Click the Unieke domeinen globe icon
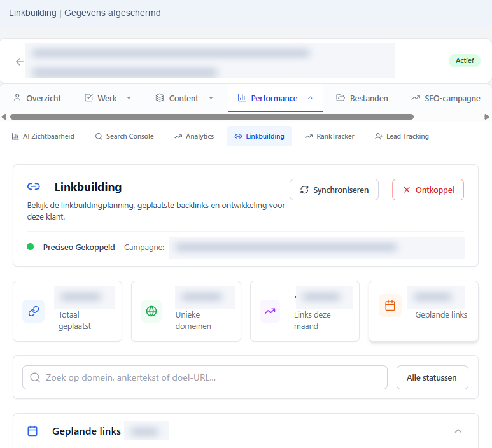 pyautogui.click(x=151, y=311)
